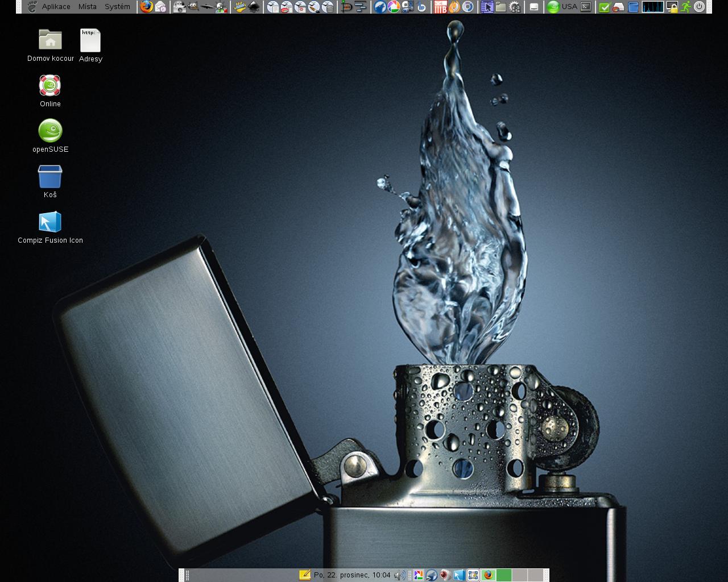
Task: Launch Firefox from the top panel
Action: 147,7
